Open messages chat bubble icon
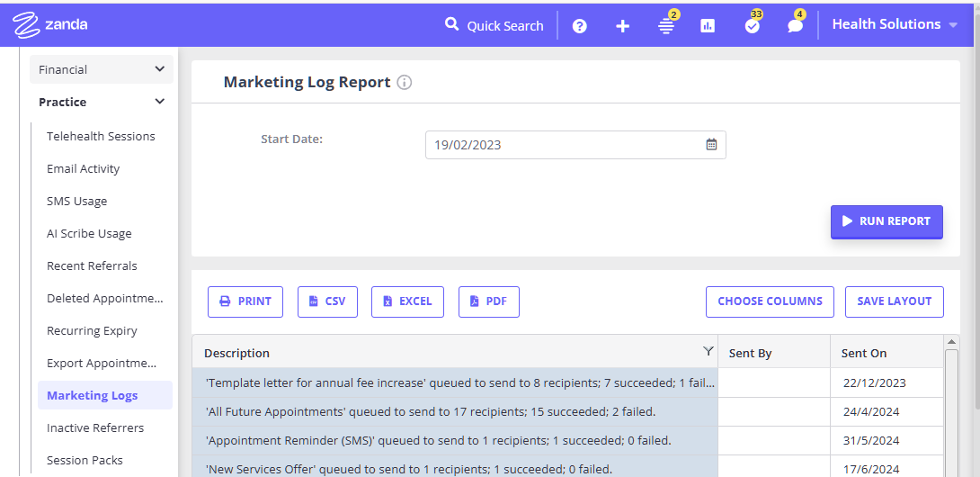The width and height of the screenshot is (980, 477). [795, 26]
